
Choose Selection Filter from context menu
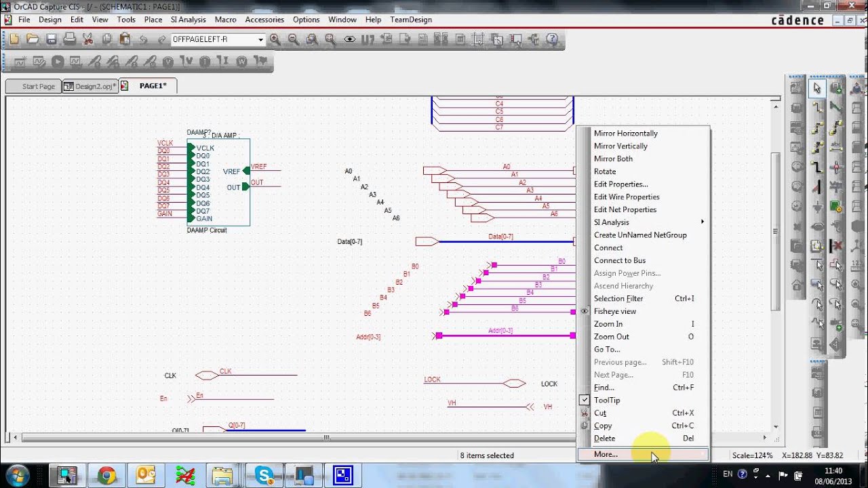[642, 298]
